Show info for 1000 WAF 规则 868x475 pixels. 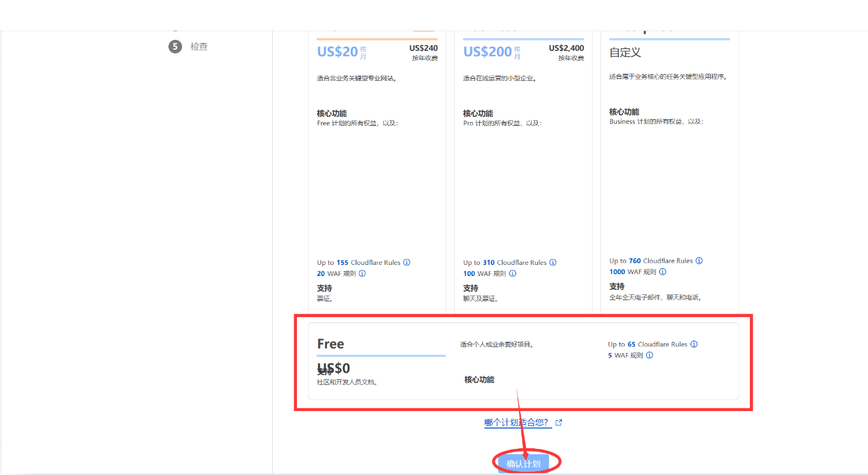click(663, 272)
